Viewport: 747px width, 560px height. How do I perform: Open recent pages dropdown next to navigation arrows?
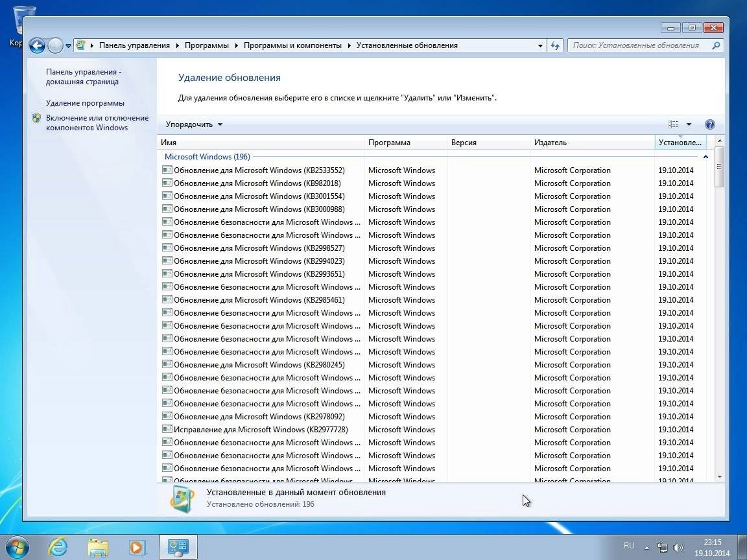tap(68, 46)
